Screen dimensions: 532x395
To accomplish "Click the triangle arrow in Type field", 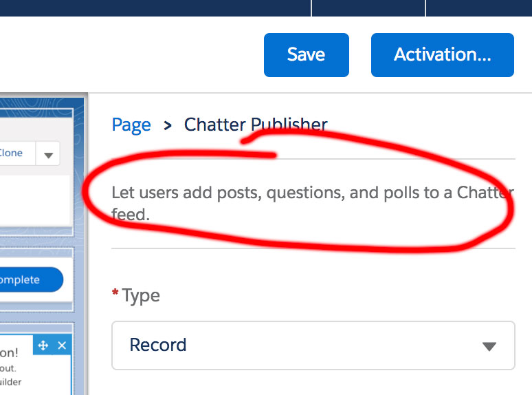I will (489, 346).
